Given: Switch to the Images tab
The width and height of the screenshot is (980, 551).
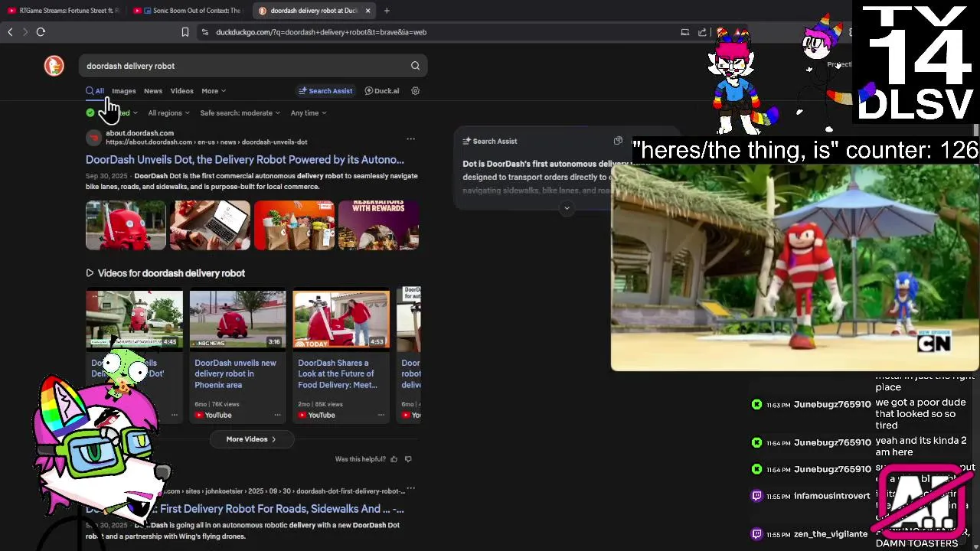Looking at the screenshot, I should tap(123, 91).
